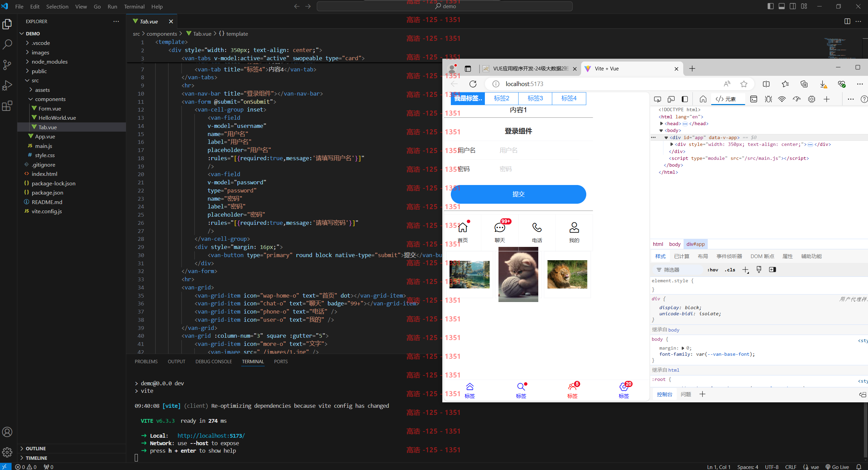Click the browser refresh button
Image resolution: width=868 pixels, height=470 pixels.
click(x=473, y=84)
